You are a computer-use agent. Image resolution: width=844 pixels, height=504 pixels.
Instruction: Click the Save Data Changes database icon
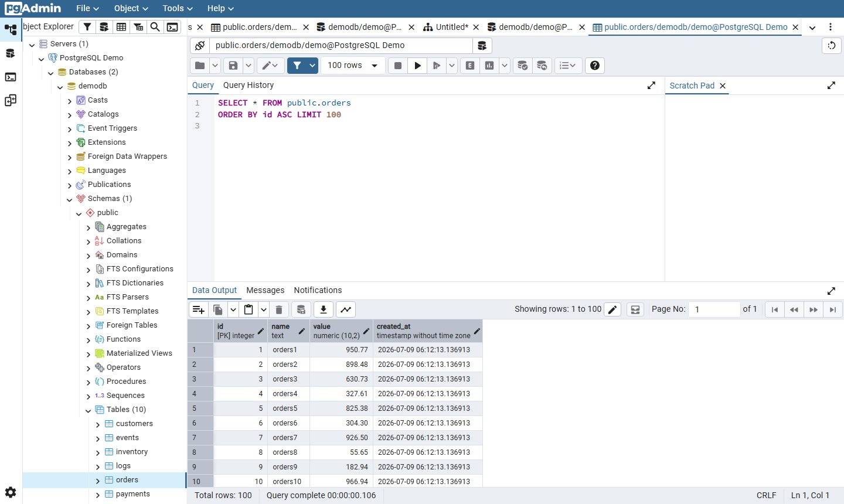point(301,309)
